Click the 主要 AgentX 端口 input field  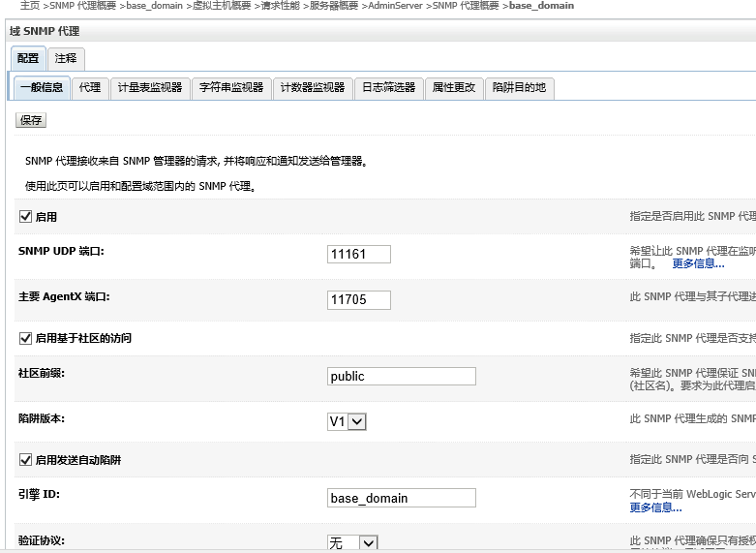[x=359, y=300]
